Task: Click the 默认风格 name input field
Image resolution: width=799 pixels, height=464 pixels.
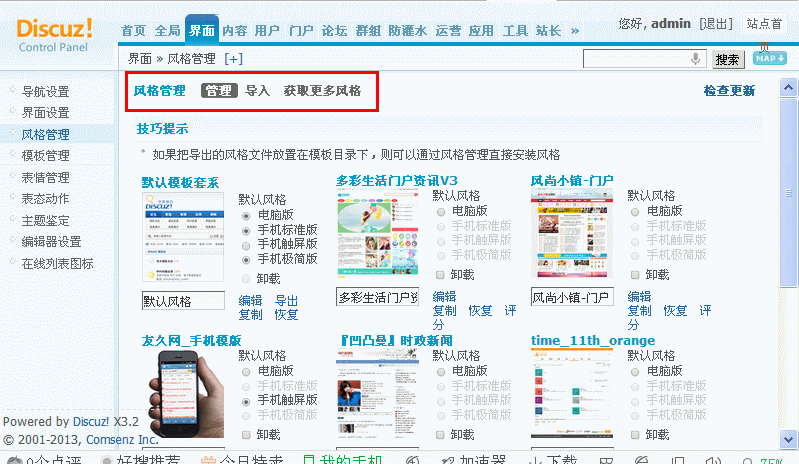Action: tap(183, 301)
